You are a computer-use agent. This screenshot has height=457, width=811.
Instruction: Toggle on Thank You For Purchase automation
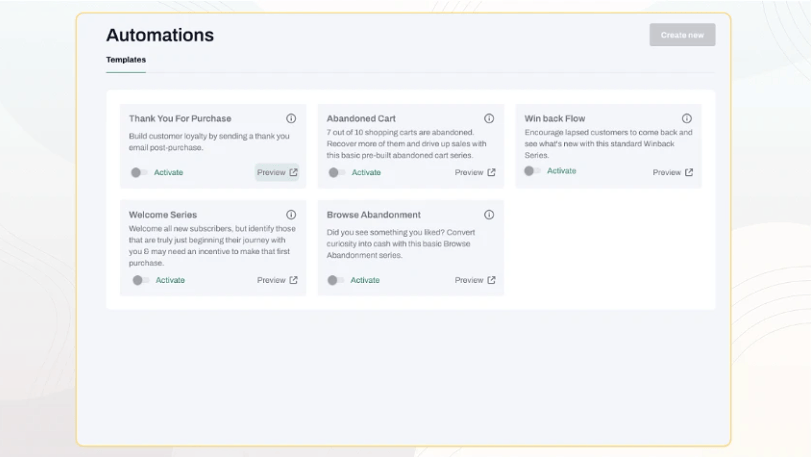138,172
